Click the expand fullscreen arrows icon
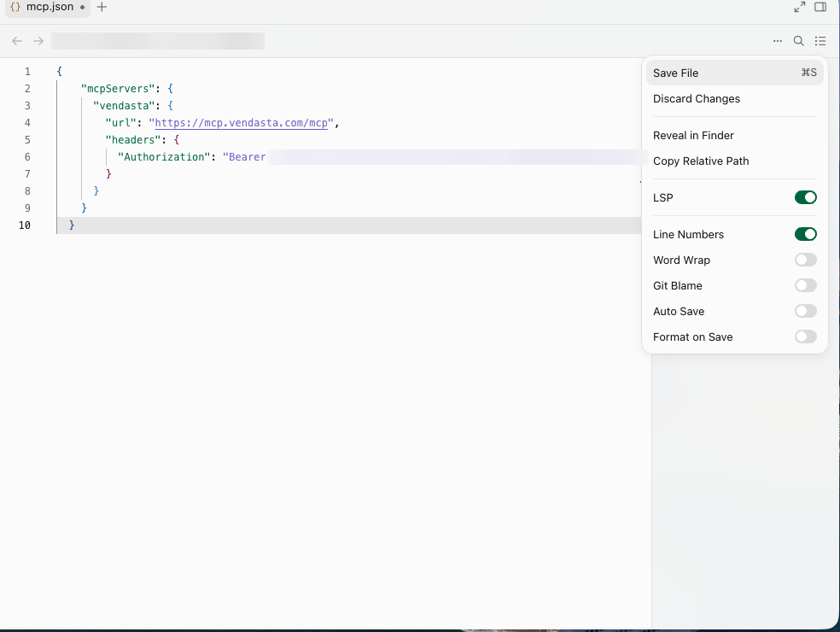Viewport: 840px width, 632px height. pyautogui.click(x=800, y=7)
